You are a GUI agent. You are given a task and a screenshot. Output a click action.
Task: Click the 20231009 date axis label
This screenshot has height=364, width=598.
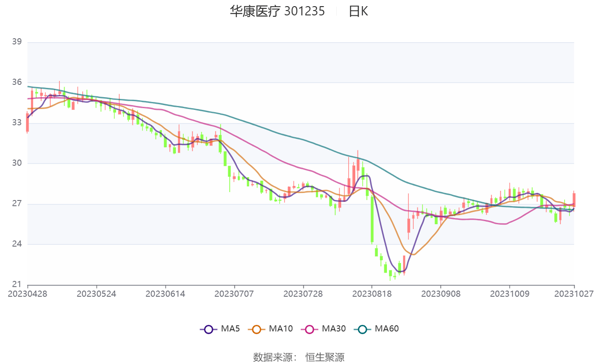pos(509,294)
